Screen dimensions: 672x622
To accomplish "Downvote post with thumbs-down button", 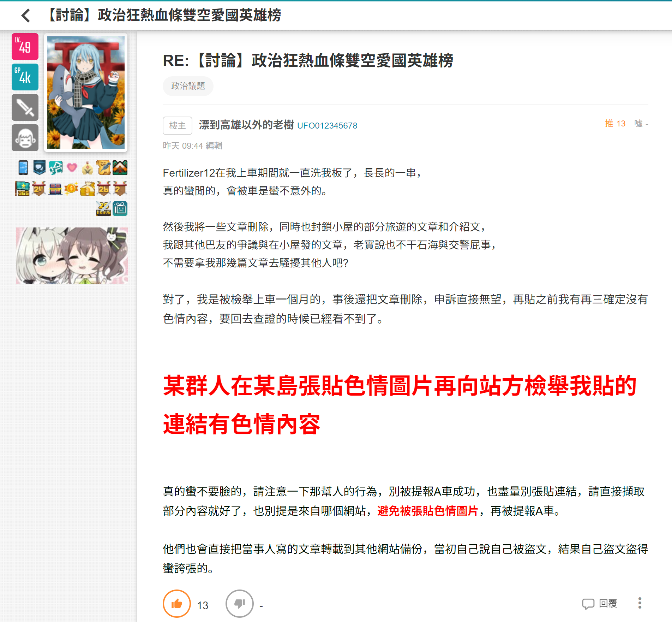I will (240, 604).
